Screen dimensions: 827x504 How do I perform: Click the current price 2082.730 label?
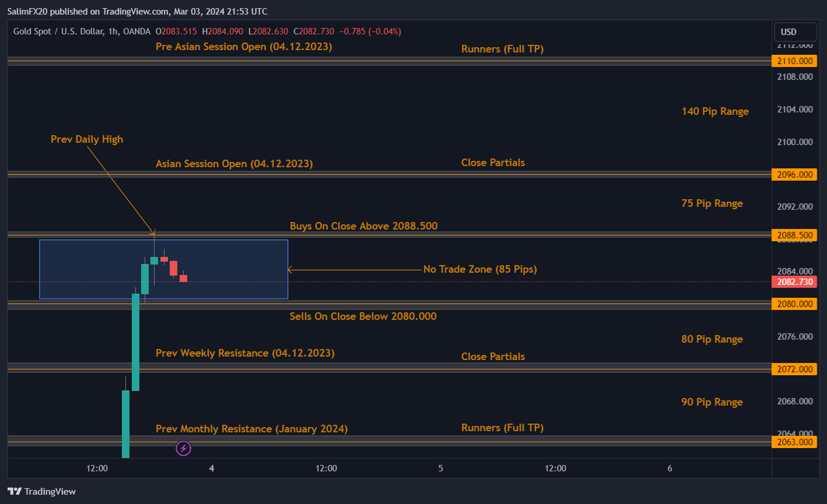click(793, 282)
